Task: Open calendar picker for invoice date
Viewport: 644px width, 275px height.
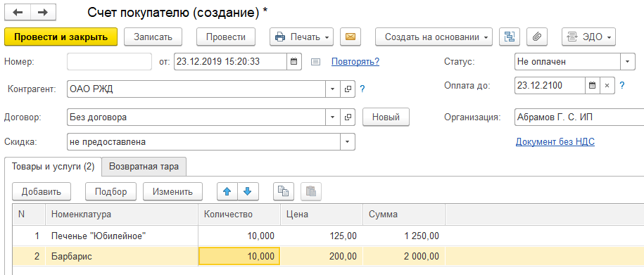Action: [x=293, y=62]
